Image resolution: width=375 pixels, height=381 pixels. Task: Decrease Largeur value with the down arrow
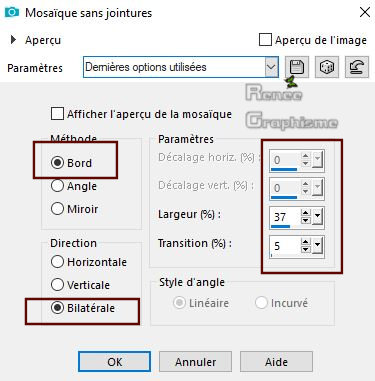[x=305, y=220]
